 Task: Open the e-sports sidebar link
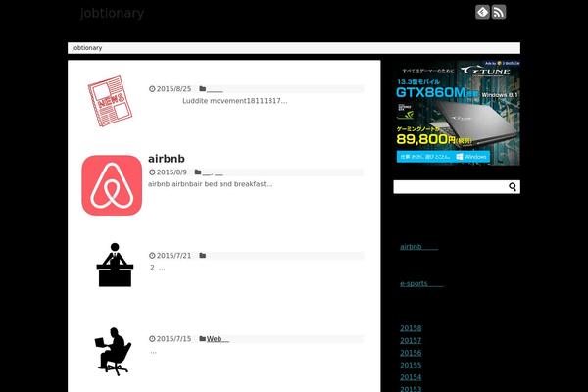click(x=421, y=283)
